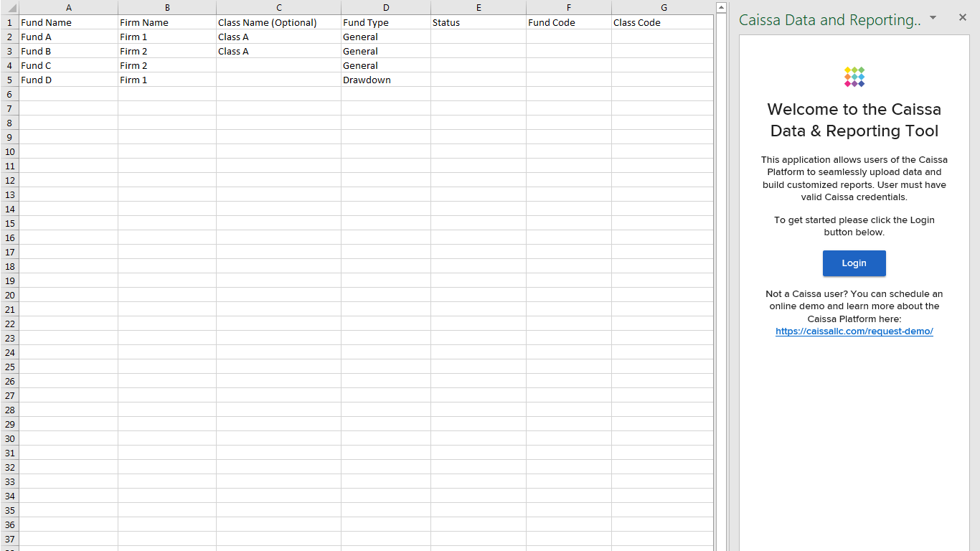The width and height of the screenshot is (980, 551).
Task: Select row 20 header
Action: click(x=9, y=295)
